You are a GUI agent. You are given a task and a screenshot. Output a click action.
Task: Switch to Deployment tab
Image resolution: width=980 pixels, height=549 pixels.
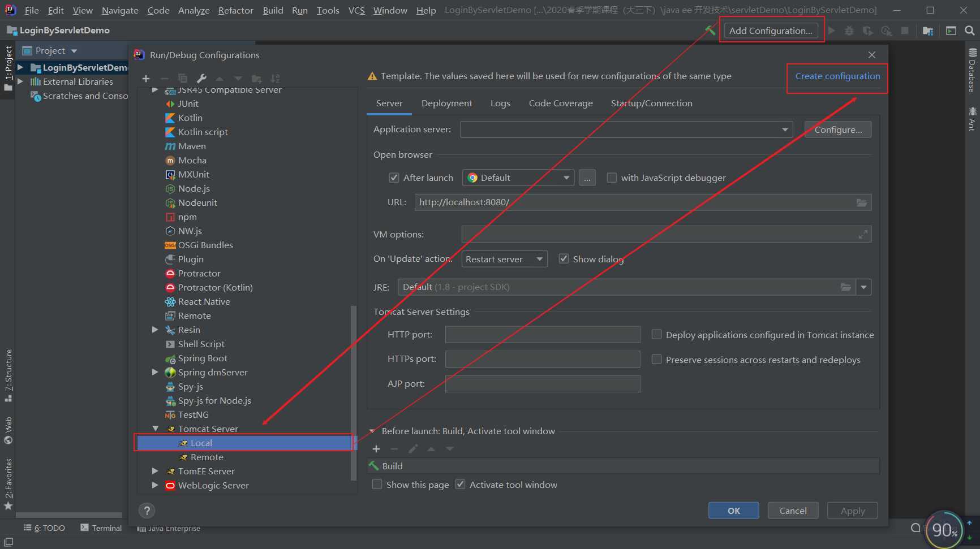[446, 103]
